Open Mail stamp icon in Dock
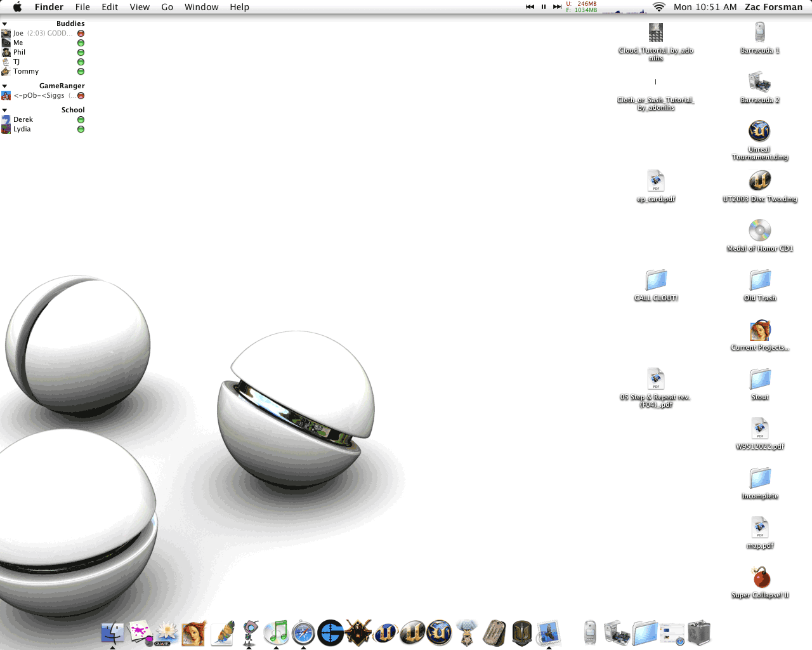The height and width of the screenshot is (650, 812). click(x=549, y=633)
